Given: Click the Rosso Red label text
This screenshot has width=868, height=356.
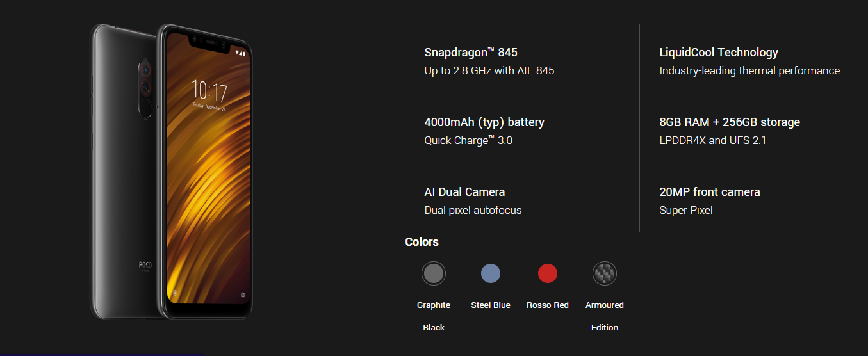Looking at the screenshot, I should pos(548,305).
